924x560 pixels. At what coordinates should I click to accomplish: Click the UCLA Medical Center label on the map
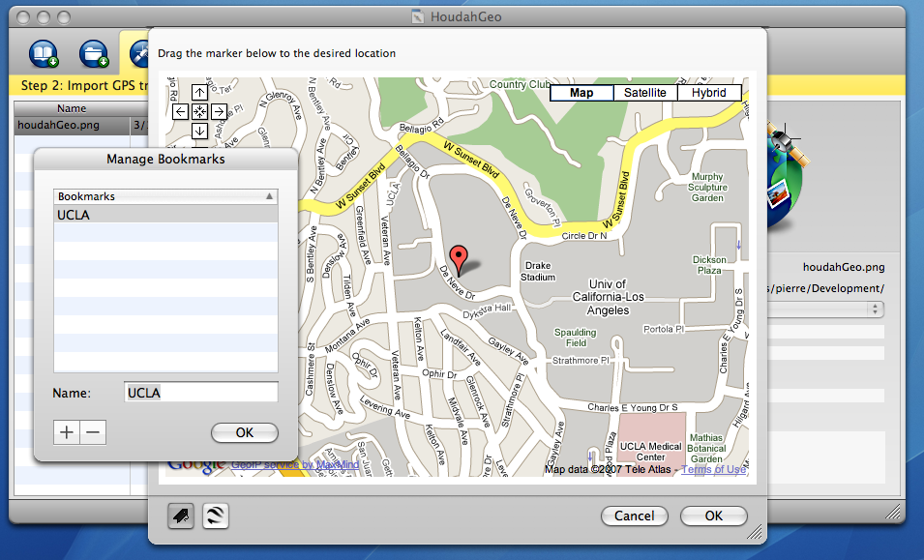[650, 452]
